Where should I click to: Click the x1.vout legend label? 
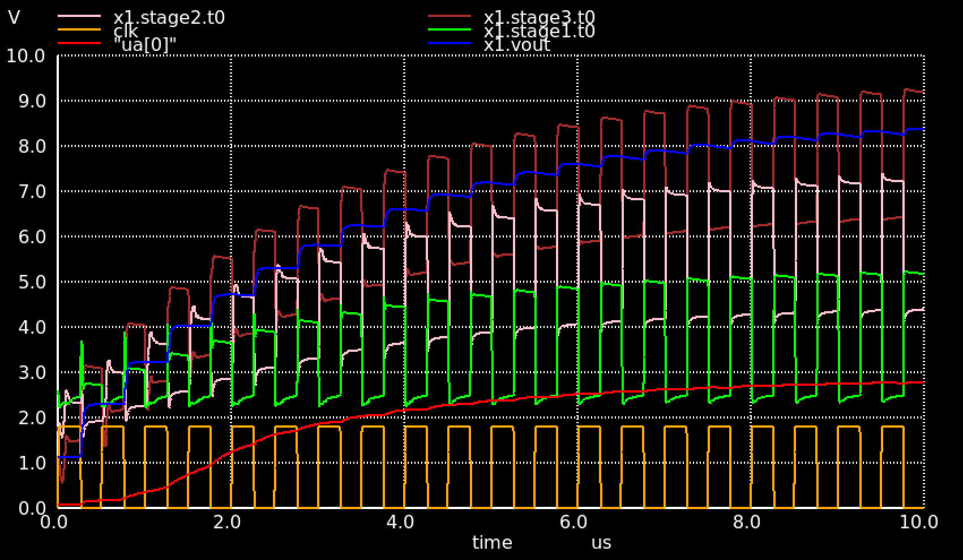pos(517,45)
